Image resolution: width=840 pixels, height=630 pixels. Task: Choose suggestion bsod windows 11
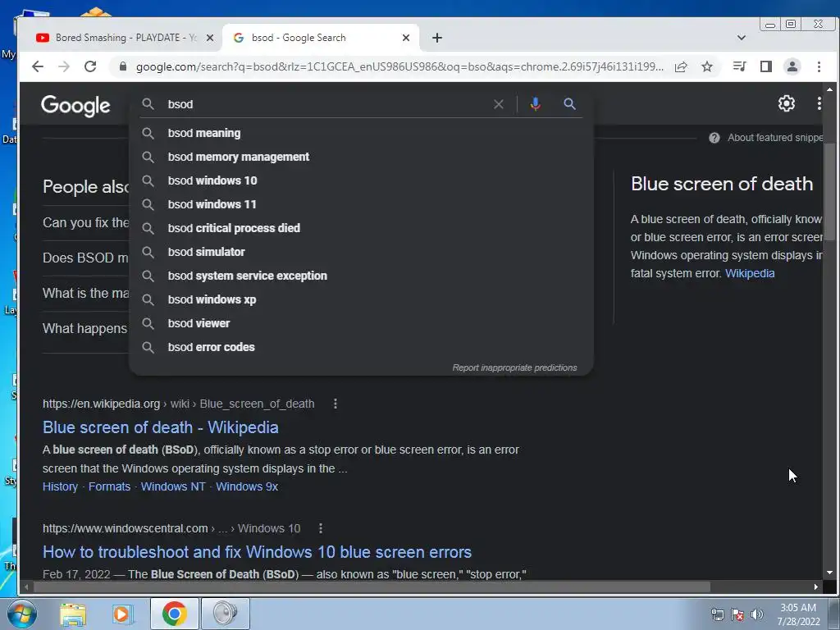361,204
